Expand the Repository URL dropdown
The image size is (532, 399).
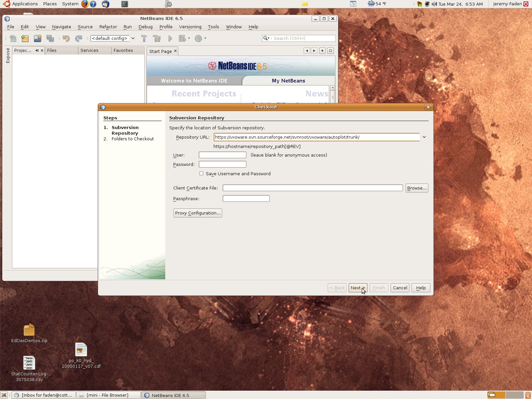pos(424,137)
